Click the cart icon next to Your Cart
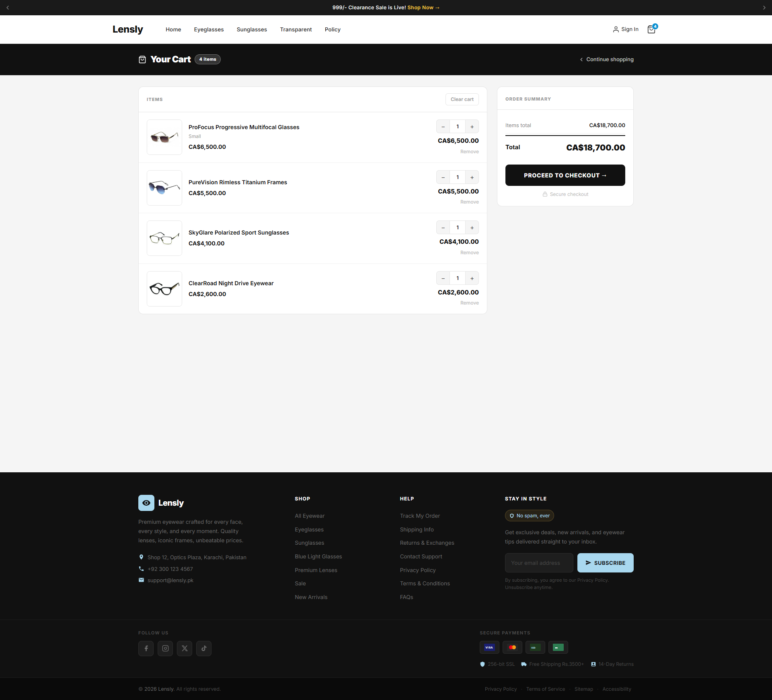Screen dimensions: 772x700 [142, 60]
